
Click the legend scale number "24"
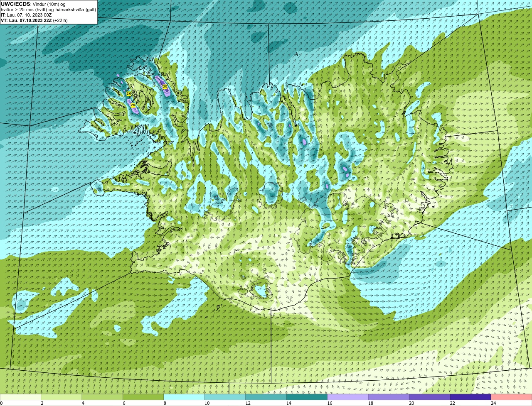493,403
